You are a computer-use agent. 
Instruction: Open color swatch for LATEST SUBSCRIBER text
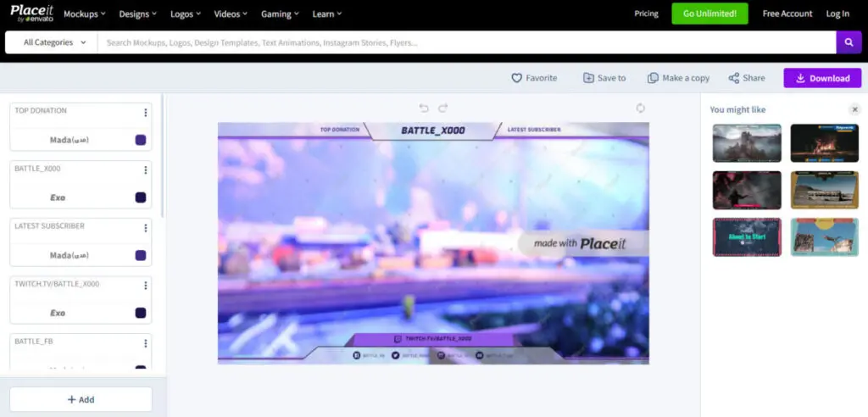(x=141, y=255)
